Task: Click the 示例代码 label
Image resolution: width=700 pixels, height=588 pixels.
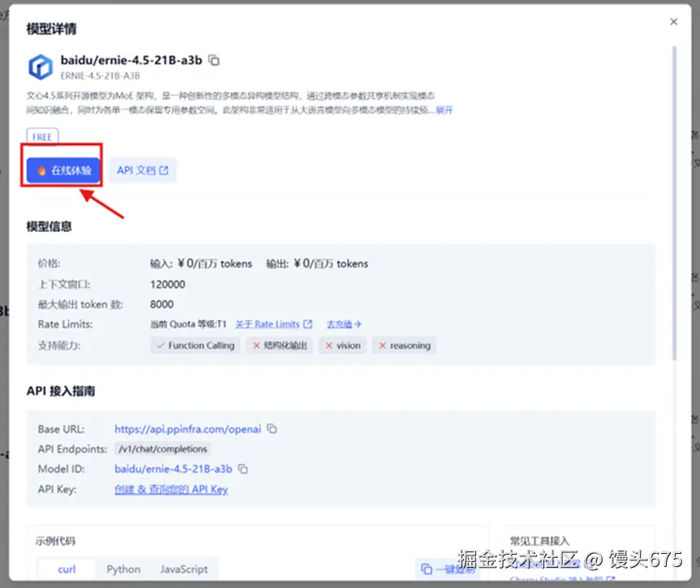Action: click(x=55, y=541)
